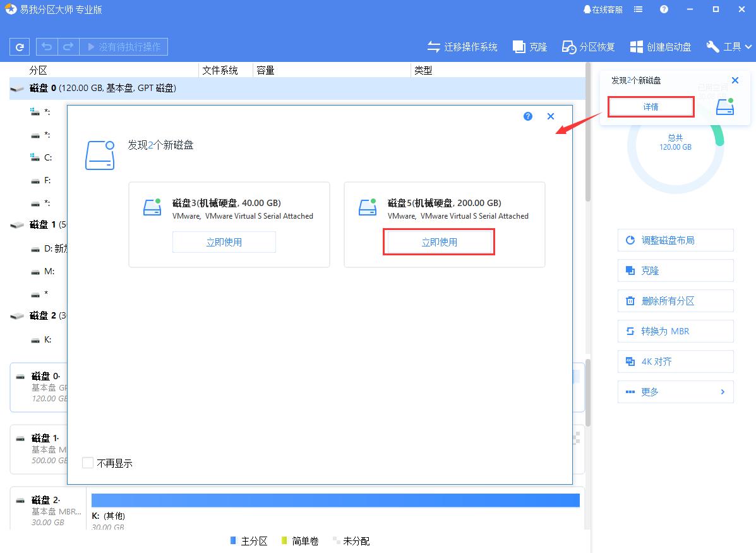Screen dimensions: 756x553
Task: Click the refresh icon in the top toolbar
Action: coord(20,46)
